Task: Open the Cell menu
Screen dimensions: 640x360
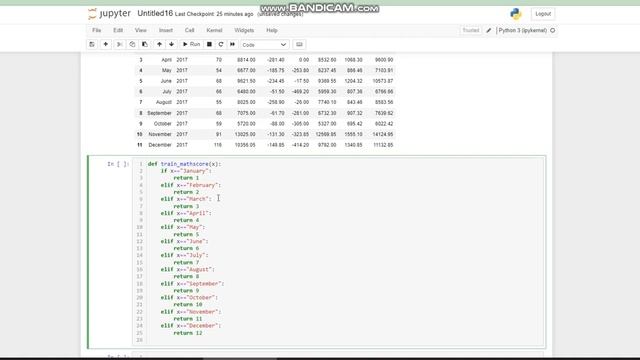Action: [189, 31]
